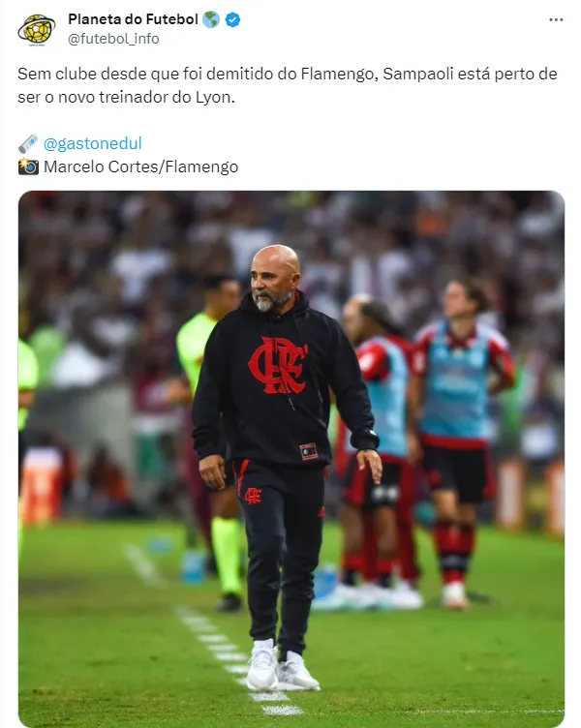
Task: Click the Planeta do Futebol display name
Action: [133, 19]
